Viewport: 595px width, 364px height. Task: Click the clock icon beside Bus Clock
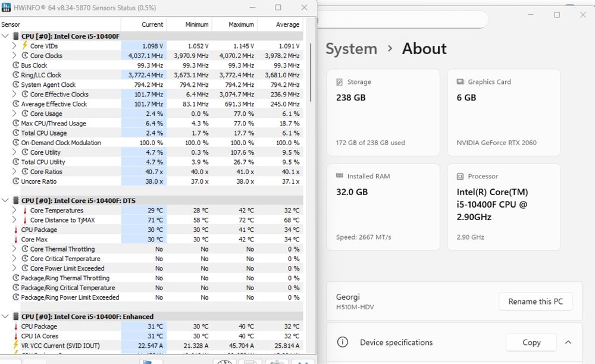(15, 65)
